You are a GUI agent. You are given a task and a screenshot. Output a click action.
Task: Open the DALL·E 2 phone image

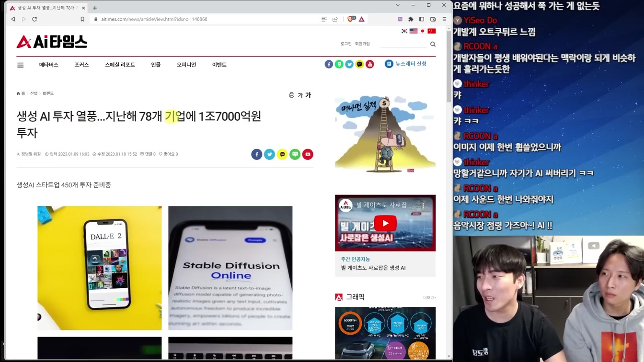pyautogui.click(x=100, y=268)
